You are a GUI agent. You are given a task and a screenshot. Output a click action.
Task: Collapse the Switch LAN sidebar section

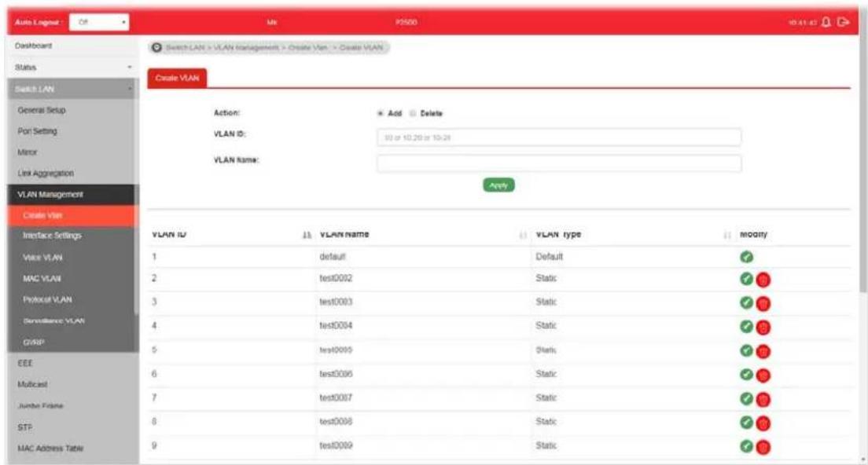click(72, 89)
